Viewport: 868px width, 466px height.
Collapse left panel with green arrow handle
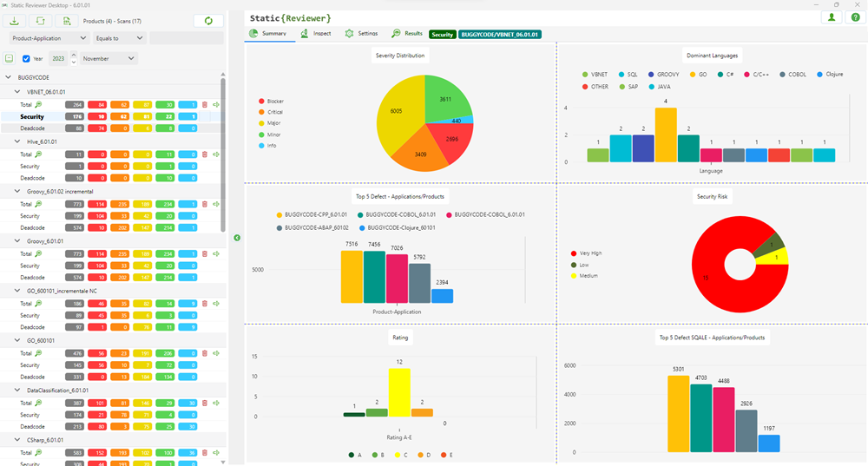click(x=238, y=237)
